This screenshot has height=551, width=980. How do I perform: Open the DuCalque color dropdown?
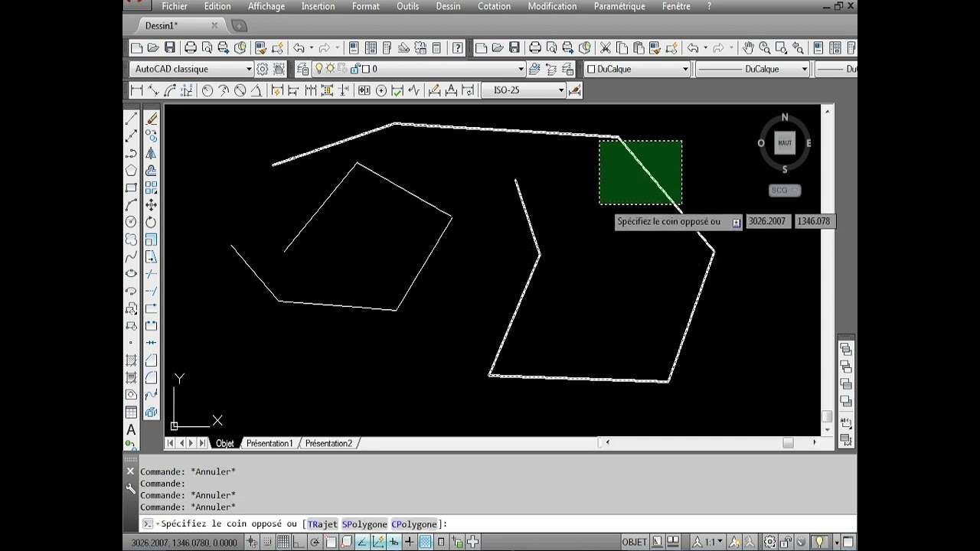click(685, 69)
